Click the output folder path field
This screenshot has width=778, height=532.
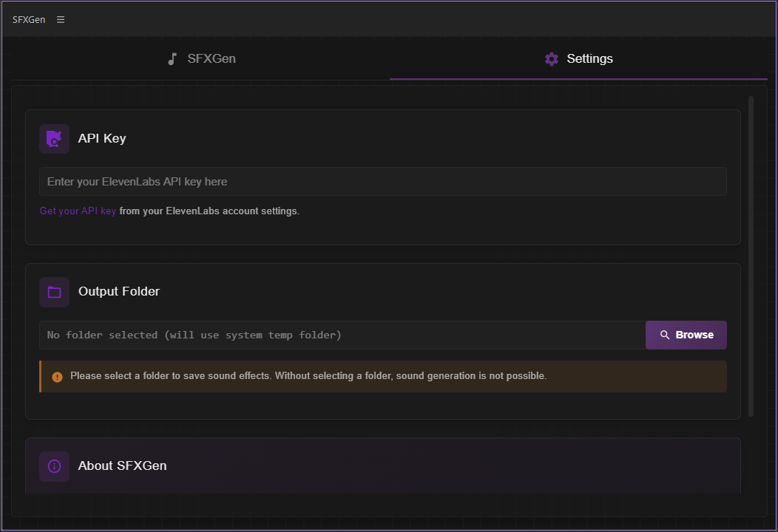click(342, 335)
